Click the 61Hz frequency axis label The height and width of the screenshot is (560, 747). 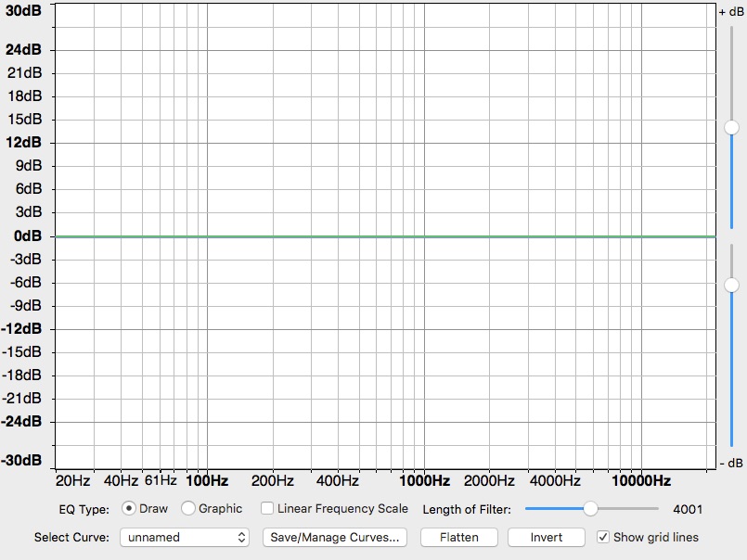tap(161, 480)
